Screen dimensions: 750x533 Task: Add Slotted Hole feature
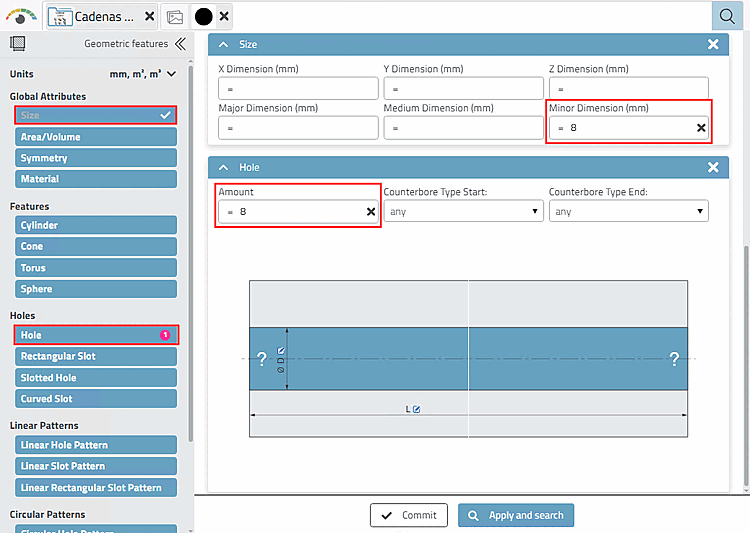(x=96, y=378)
